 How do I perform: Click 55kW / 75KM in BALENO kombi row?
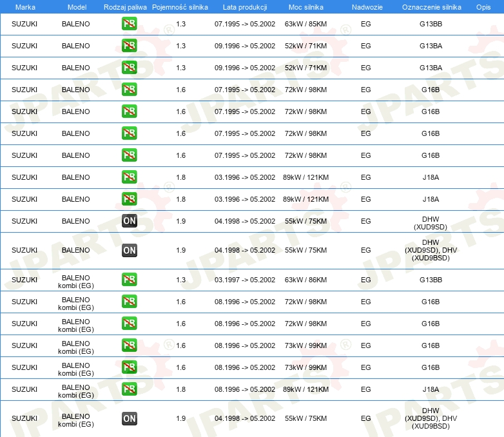(x=305, y=418)
